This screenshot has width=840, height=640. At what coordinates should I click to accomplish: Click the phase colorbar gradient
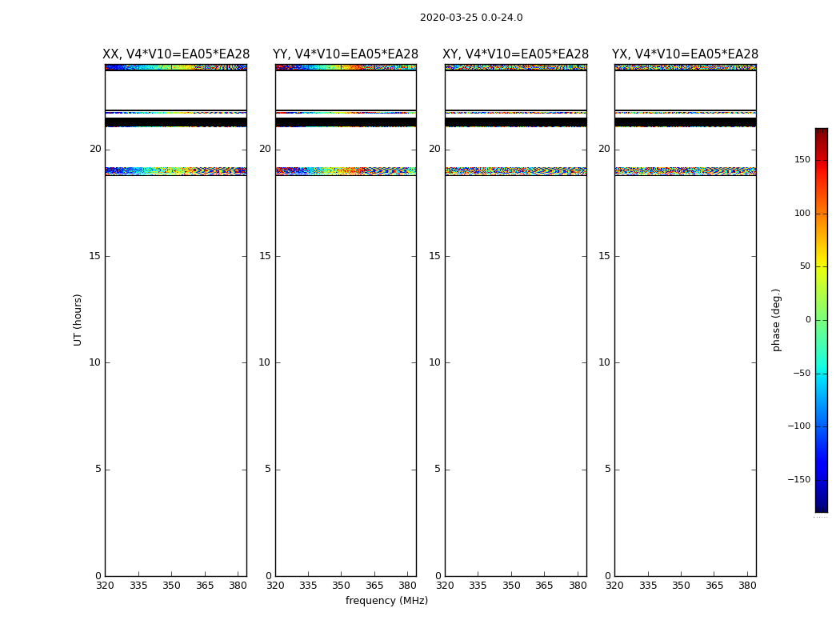pos(822,320)
